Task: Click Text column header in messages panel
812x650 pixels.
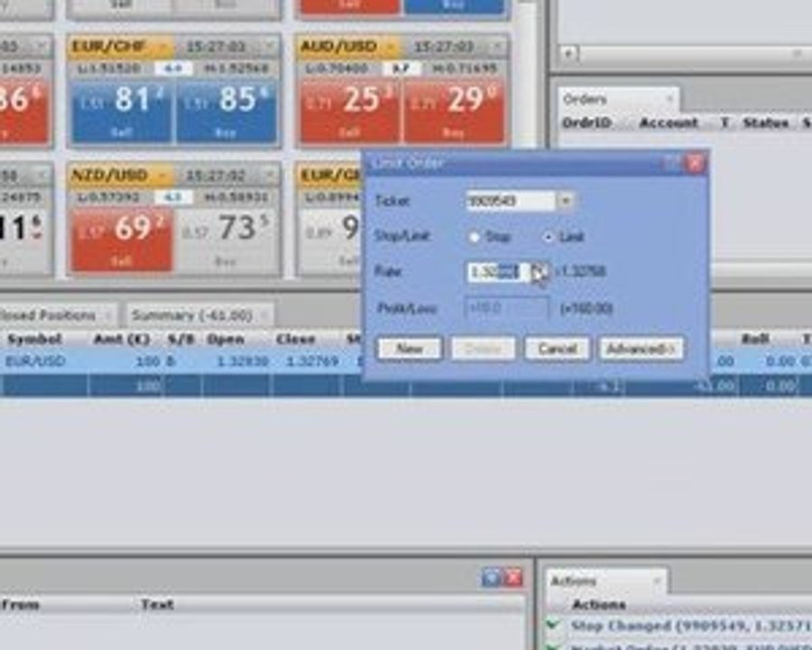Action: point(157,604)
